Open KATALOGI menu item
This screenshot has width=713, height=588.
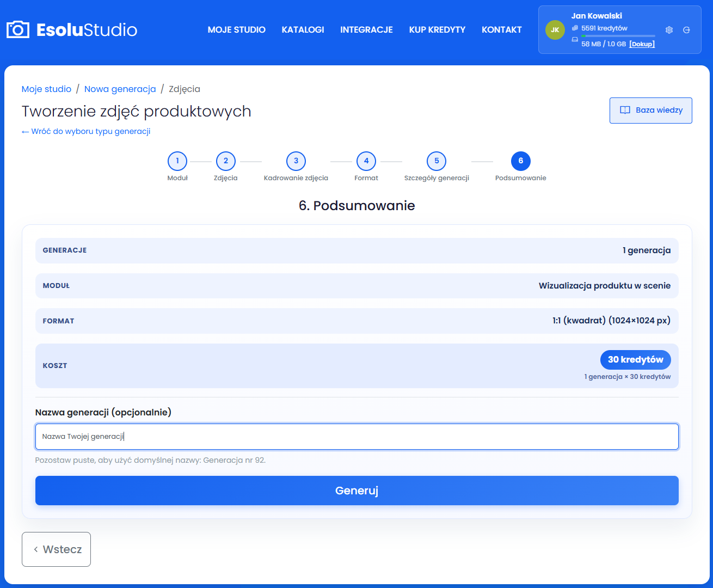coord(303,30)
